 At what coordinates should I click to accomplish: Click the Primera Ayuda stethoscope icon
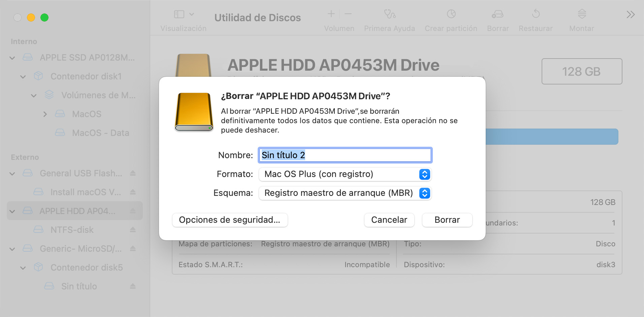[390, 14]
